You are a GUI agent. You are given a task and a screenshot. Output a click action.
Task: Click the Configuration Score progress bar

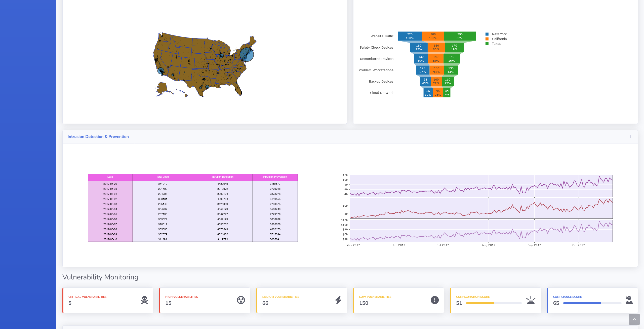tap(494, 303)
